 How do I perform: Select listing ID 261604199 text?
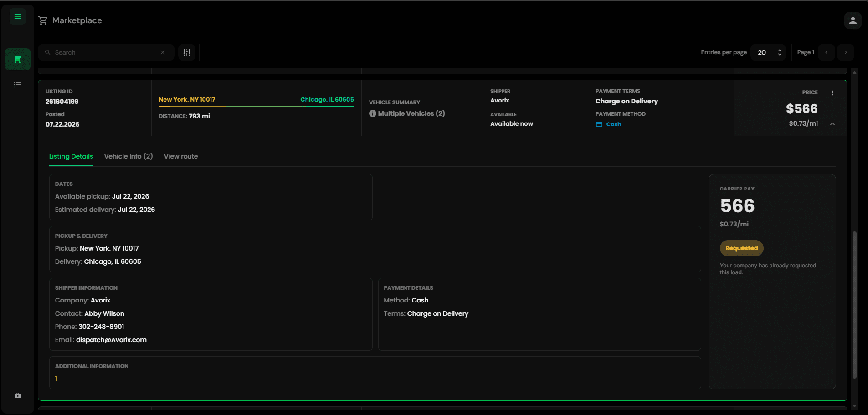point(62,102)
